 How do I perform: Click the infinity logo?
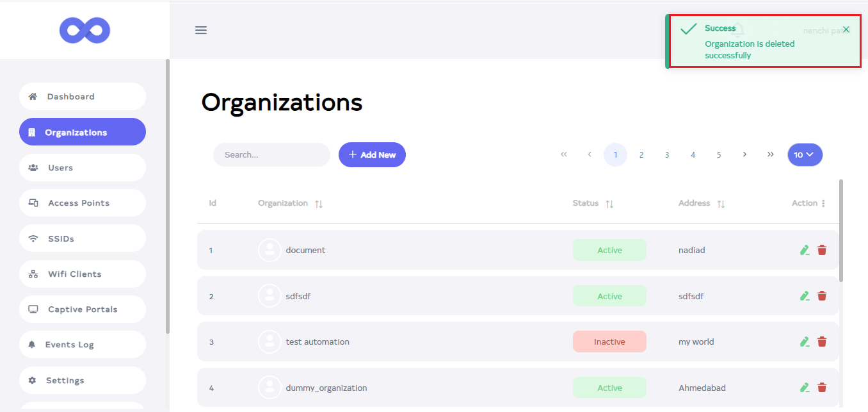pyautogui.click(x=84, y=30)
